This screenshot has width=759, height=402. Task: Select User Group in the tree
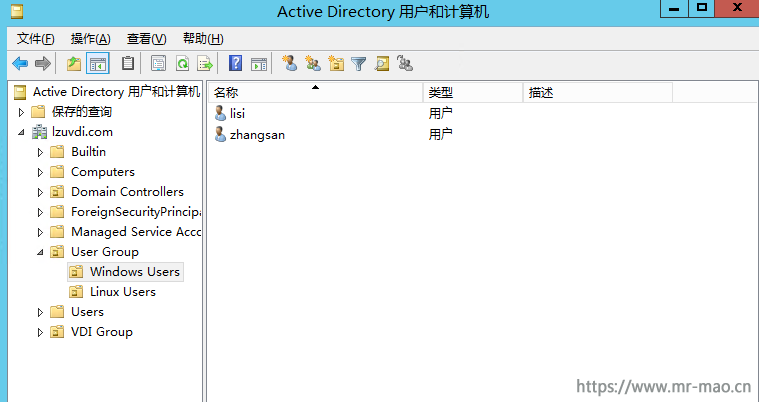coord(105,252)
